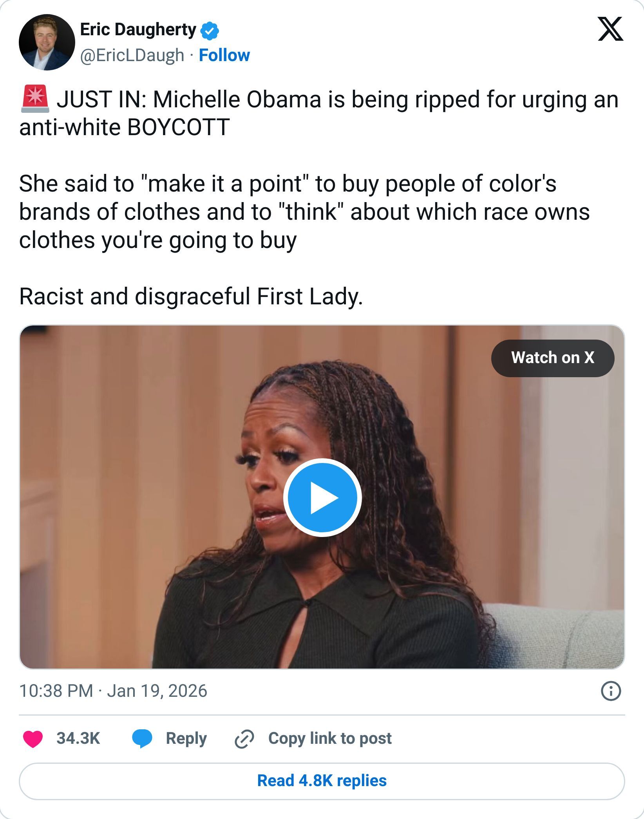
Task: Click the heart icon to like the post
Action: pyautogui.click(x=33, y=738)
